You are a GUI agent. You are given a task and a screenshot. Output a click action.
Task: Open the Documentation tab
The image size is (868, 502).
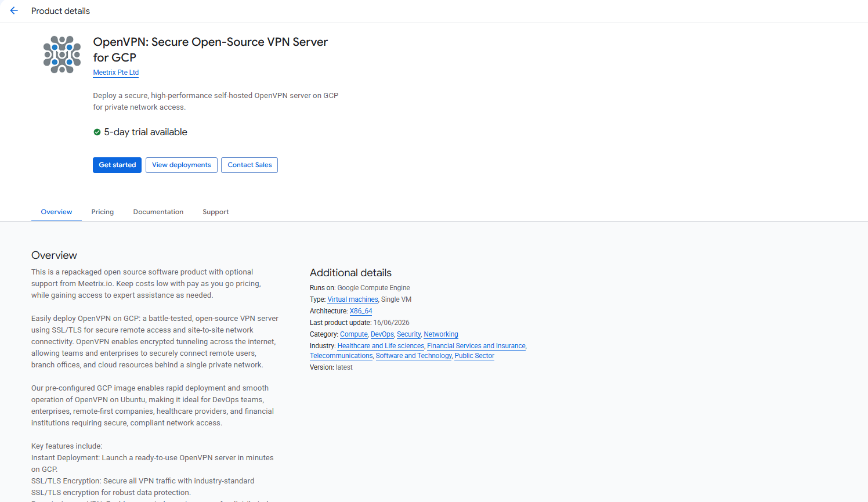158,212
